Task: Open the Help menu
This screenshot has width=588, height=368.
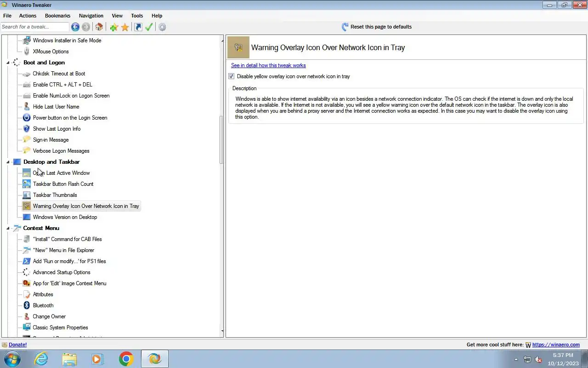Action: pos(157,16)
